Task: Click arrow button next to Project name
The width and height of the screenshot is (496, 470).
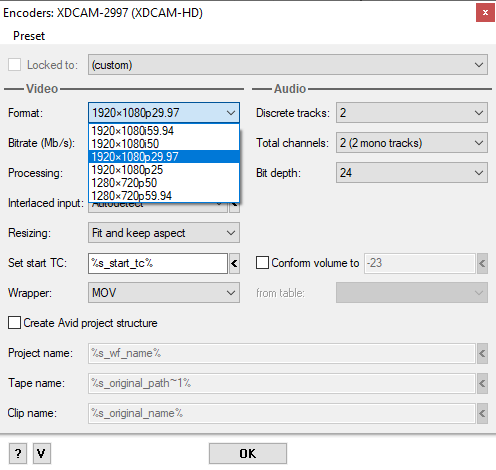Action: [x=482, y=353]
